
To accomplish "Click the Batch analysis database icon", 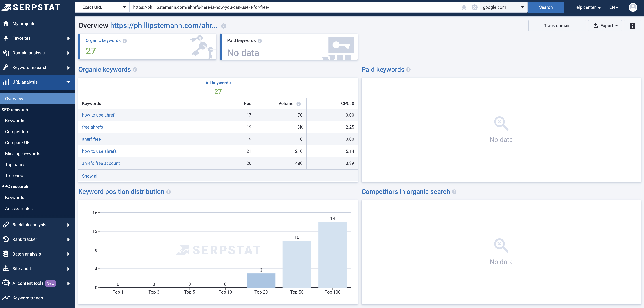I will pos(6,254).
